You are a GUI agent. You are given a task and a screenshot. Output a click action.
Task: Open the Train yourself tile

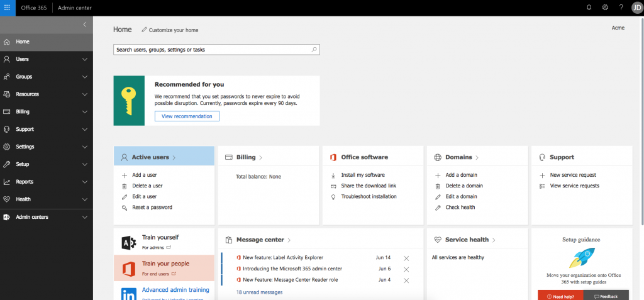point(164,242)
